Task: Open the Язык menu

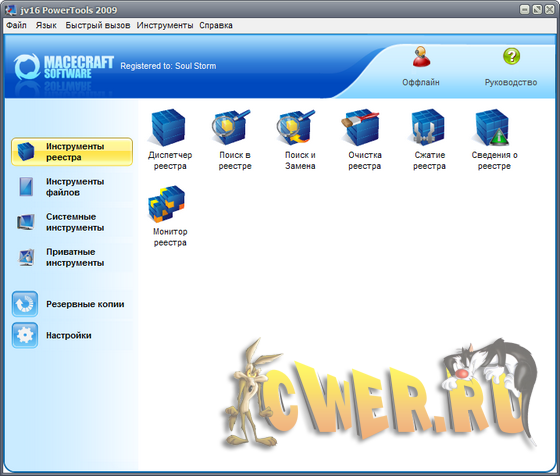Action: 46,25
